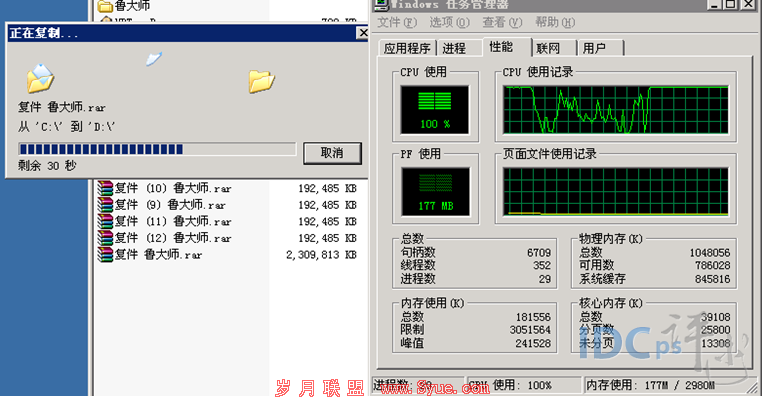Click status bar 内存使用: 177M / 2980M
The height and width of the screenshot is (398, 762).
[x=650, y=385]
